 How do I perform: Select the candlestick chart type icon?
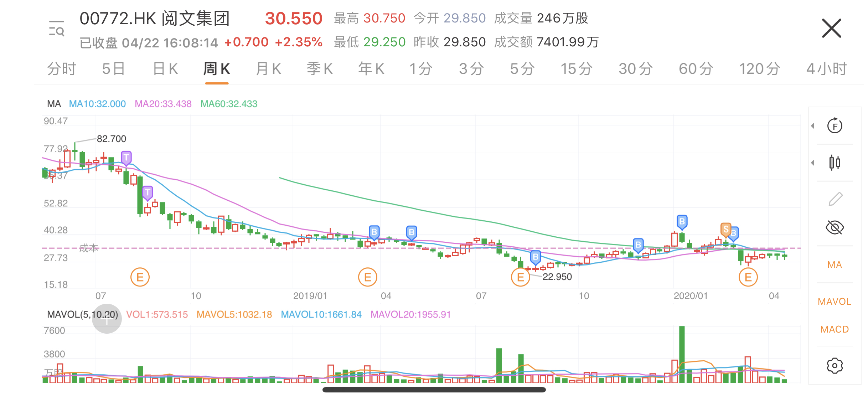pyautogui.click(x=835, y=163)
